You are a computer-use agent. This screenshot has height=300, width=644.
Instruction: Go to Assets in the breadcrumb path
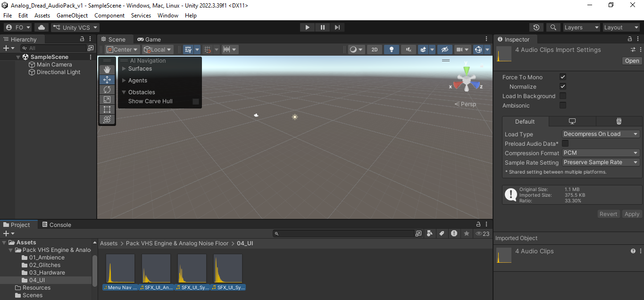[x=109, y=243]
